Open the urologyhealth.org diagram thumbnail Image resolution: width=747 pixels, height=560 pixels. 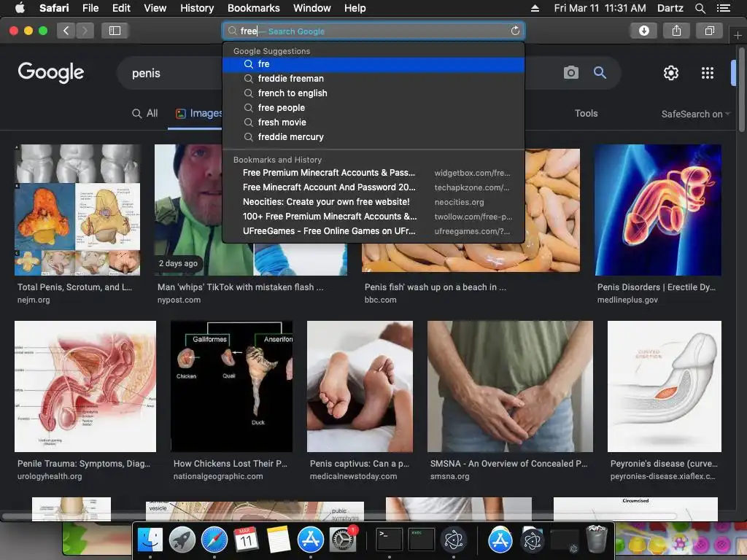point(85,386)
